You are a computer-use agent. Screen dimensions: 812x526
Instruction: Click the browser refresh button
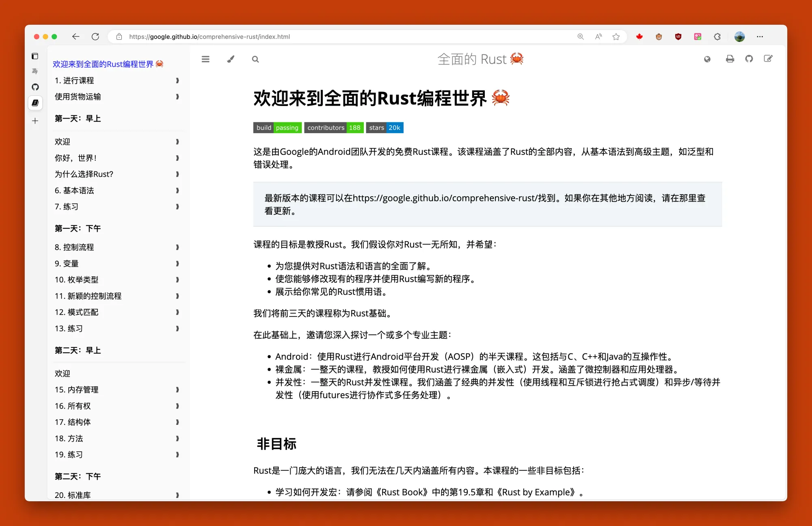coord(95,37)
